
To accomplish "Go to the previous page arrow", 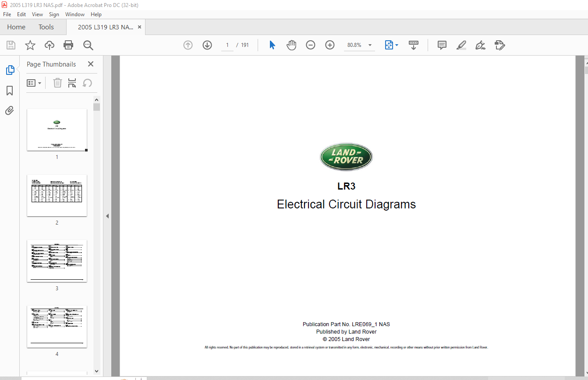I will (x=188, y=45).
